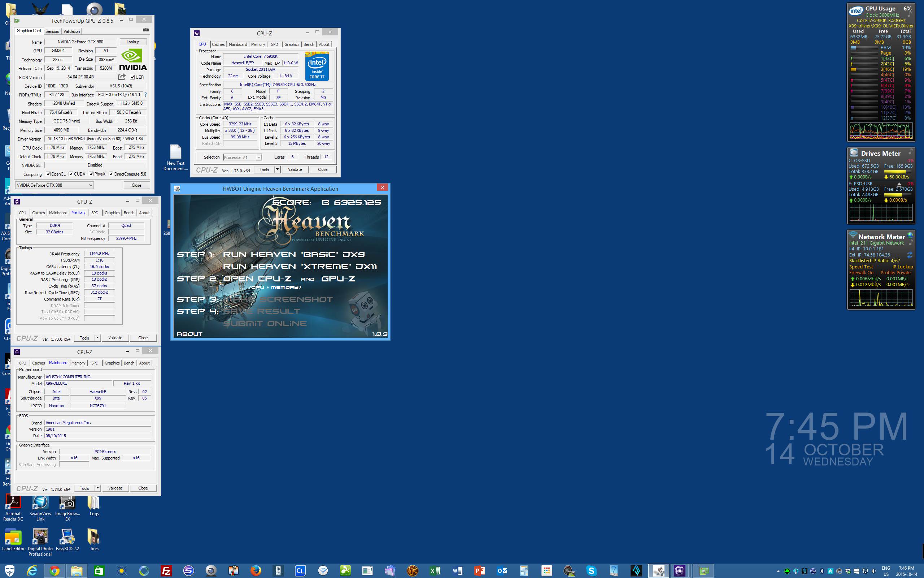Expand Tools arrow in Memory CPU-Z window
Image resolution: width=924 pixels, height=578 pixels.
[x=97, y=337]
